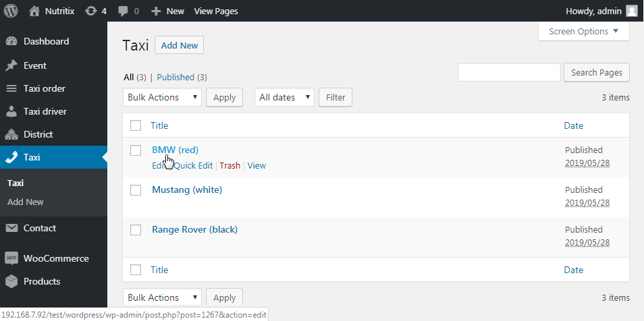644x321 pixels.
Task: Click the 2019/05/28 date in the Range Rover row
Action: point(587,243)
